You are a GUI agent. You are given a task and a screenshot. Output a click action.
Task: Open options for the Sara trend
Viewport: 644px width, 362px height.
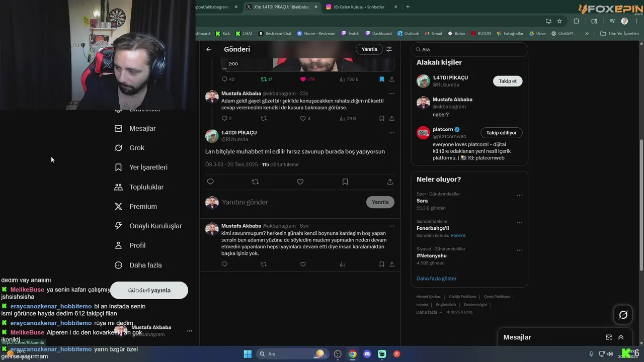[x=519, y=195]
